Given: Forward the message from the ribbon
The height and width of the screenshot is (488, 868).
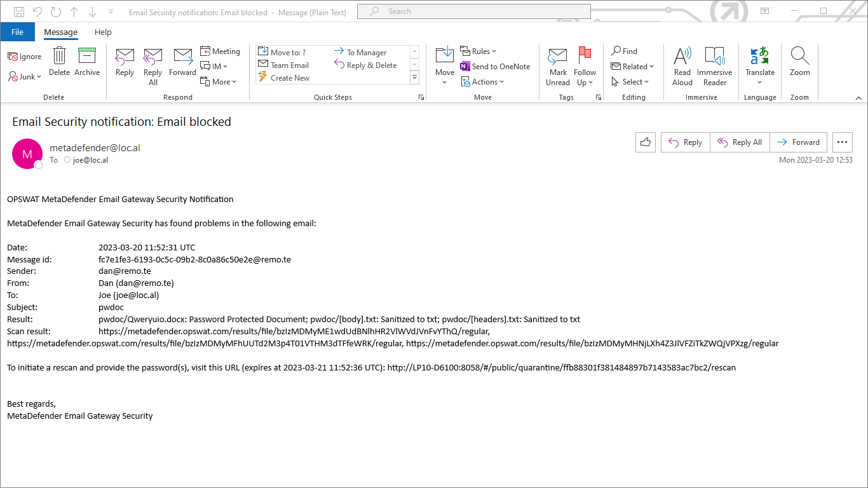Looking at the screenshot, I should click(182, 62).
